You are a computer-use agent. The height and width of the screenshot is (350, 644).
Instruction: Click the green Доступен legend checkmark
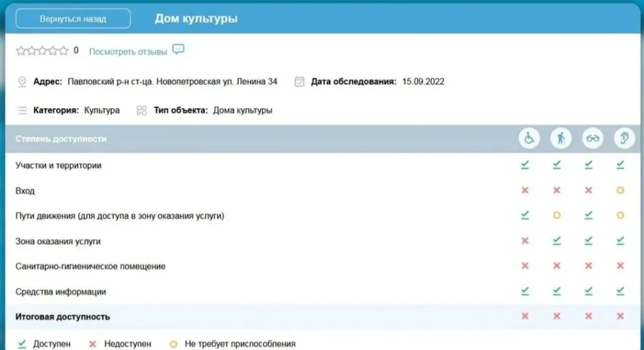coord(22,344)
